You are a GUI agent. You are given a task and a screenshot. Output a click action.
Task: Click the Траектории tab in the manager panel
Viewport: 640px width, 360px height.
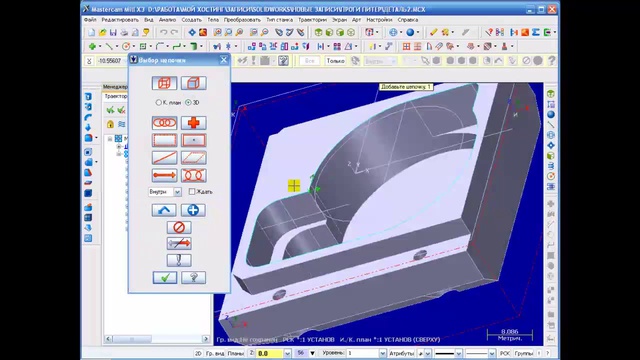tap(116, 96)
